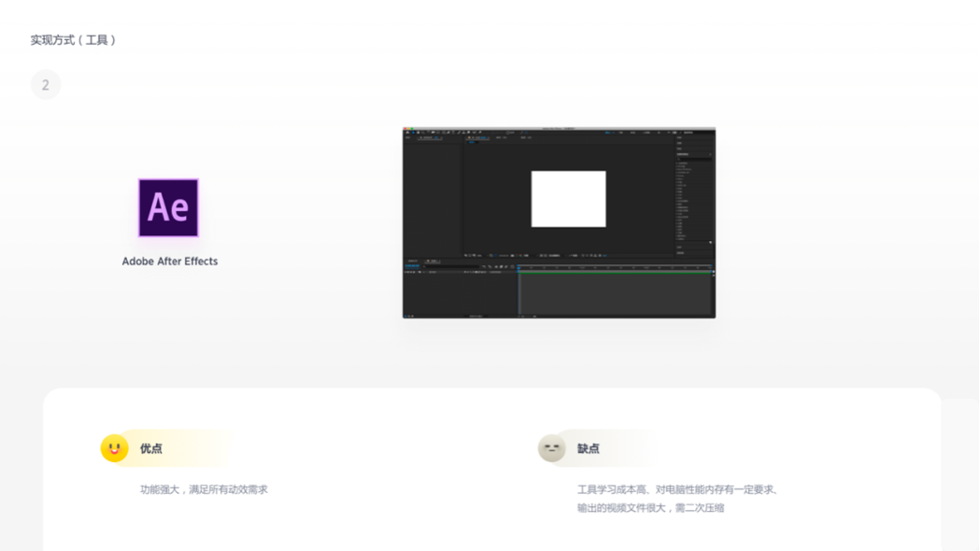Screen dimensions: 980x551
Task: Click the 优点 label
Action: (x=150, y=448)
